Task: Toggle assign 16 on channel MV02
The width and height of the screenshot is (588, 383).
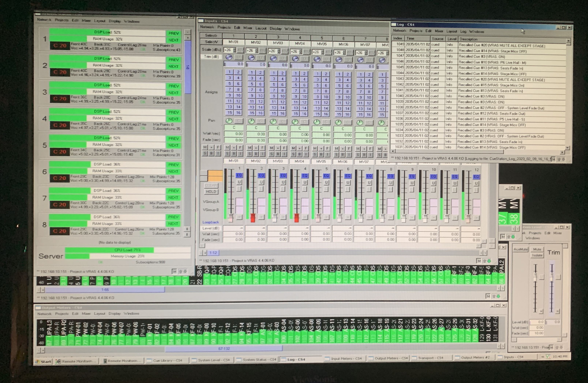Action: coord(260,113)
